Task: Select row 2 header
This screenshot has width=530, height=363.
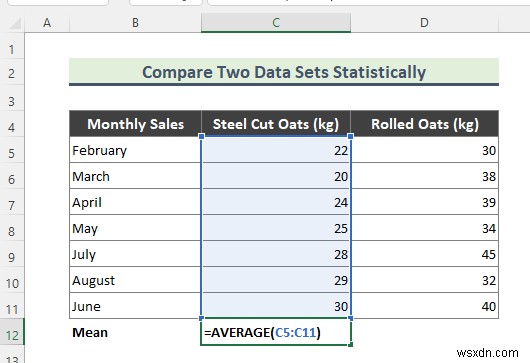Action: (x=12, y=73)
